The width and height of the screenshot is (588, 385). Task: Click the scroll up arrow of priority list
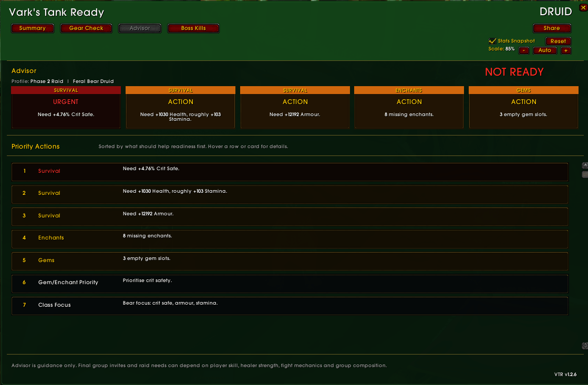click(585, 165)
